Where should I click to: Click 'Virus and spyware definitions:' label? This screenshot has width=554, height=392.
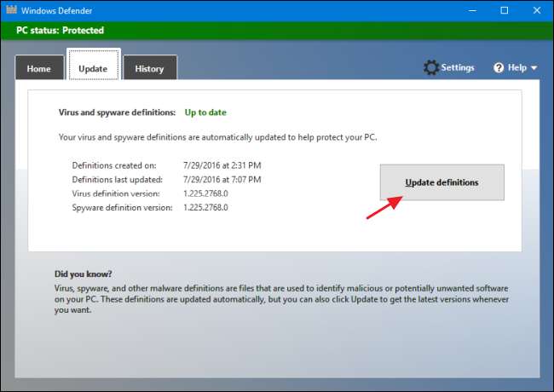tap(117, 112)
